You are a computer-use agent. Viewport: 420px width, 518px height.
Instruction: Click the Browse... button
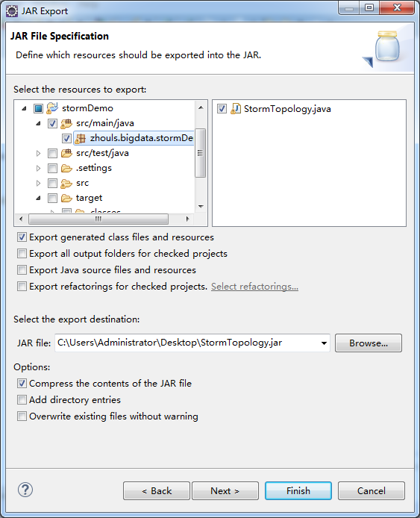point(369,343)
